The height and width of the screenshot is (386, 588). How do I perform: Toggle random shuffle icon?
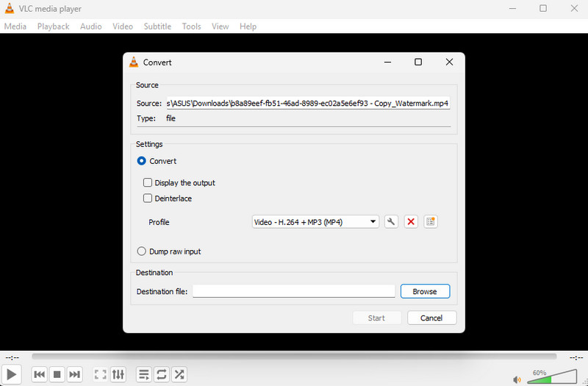179,374
